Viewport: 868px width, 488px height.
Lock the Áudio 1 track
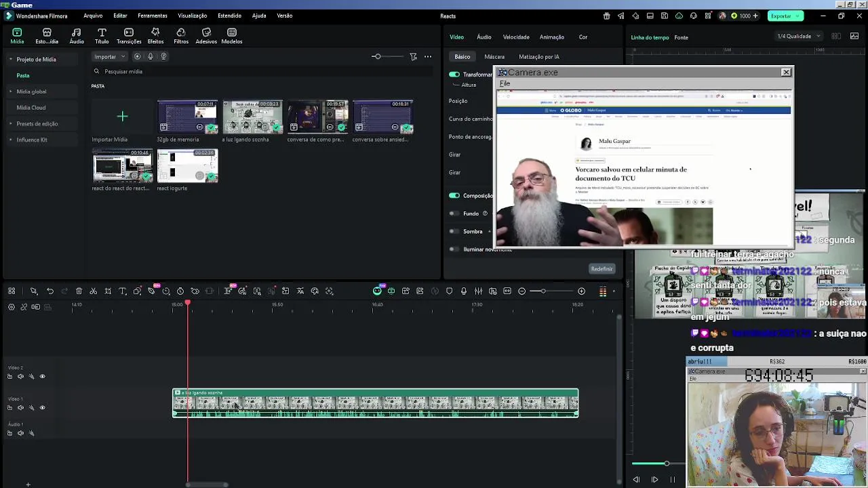coord(9,434)
